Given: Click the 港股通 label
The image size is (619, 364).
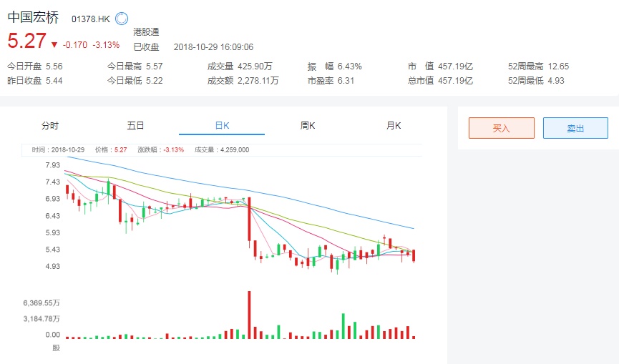Looking at the screenshot, I should 146,32.
